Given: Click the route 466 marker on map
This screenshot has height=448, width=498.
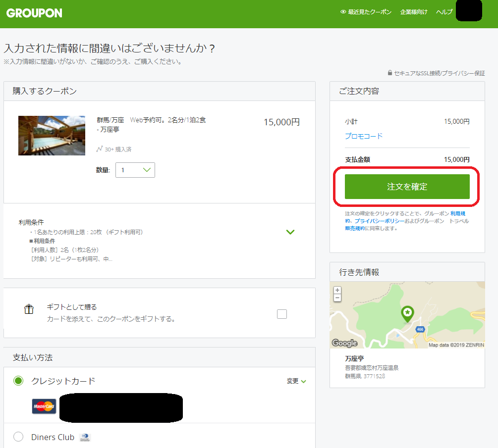Looking at the screenshot, I should tap(420, 329).
